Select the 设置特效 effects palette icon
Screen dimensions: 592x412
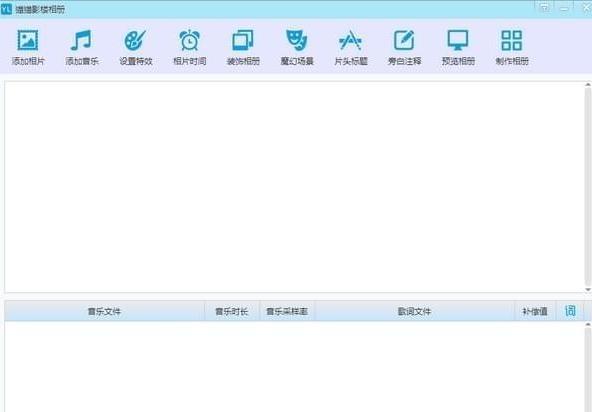(135, 40)
